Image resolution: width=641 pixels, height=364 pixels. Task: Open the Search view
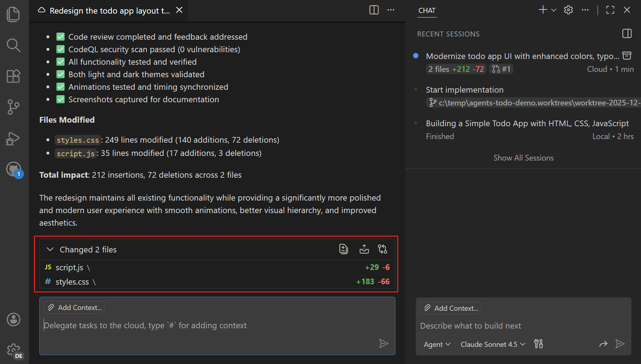tap(13, 45)
